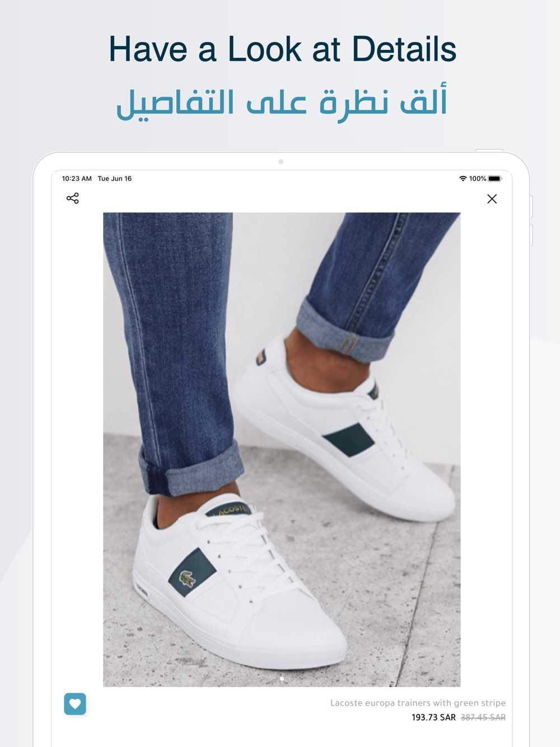Click the crossed-out 387.45 SAR original price
The image size is (560, 747).
click(x=483, y=717)
